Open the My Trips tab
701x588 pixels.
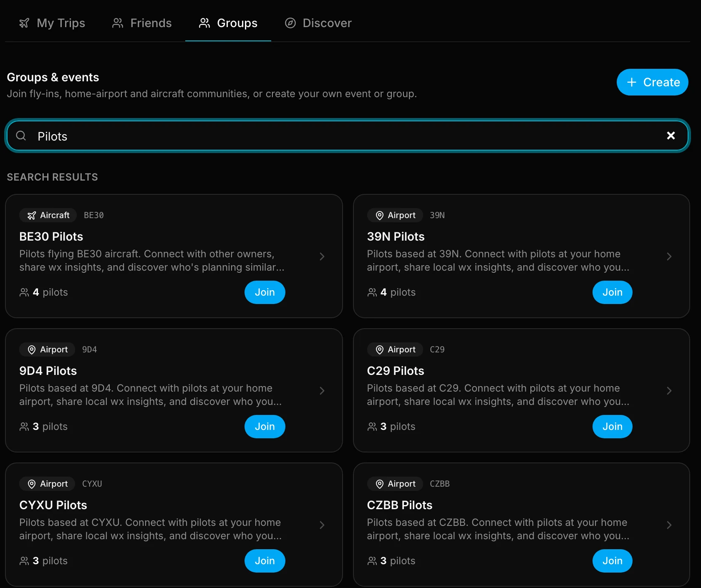52,23
